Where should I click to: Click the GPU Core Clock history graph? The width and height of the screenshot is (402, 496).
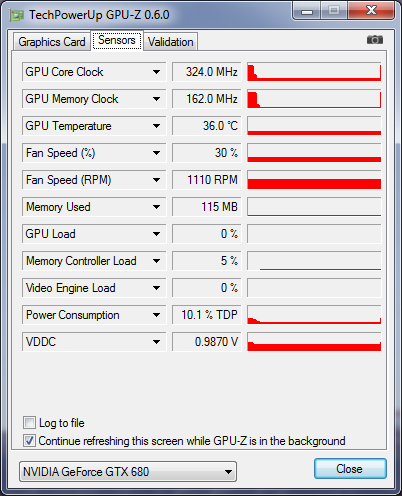(x=314, y=72)
